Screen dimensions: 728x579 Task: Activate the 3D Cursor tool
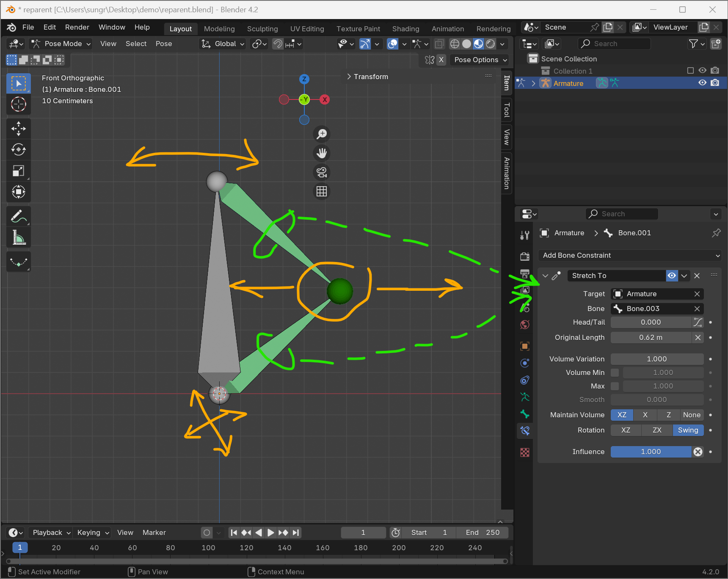18,104
